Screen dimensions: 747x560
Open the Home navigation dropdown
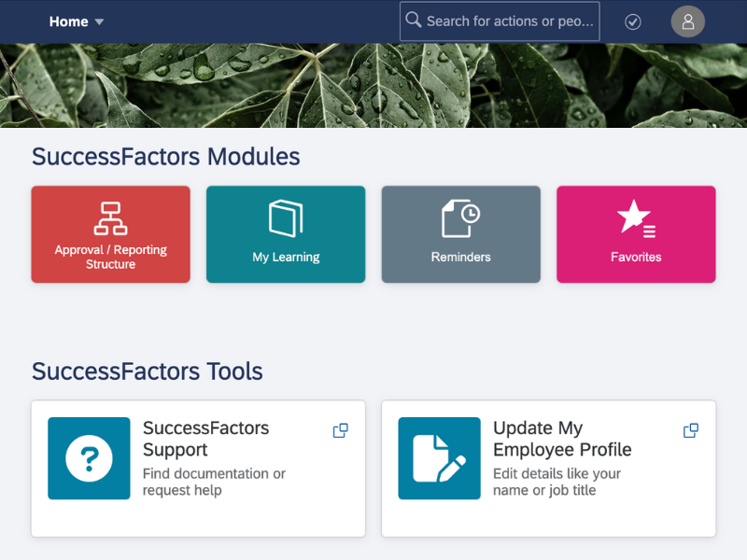(x=77, y=21)
